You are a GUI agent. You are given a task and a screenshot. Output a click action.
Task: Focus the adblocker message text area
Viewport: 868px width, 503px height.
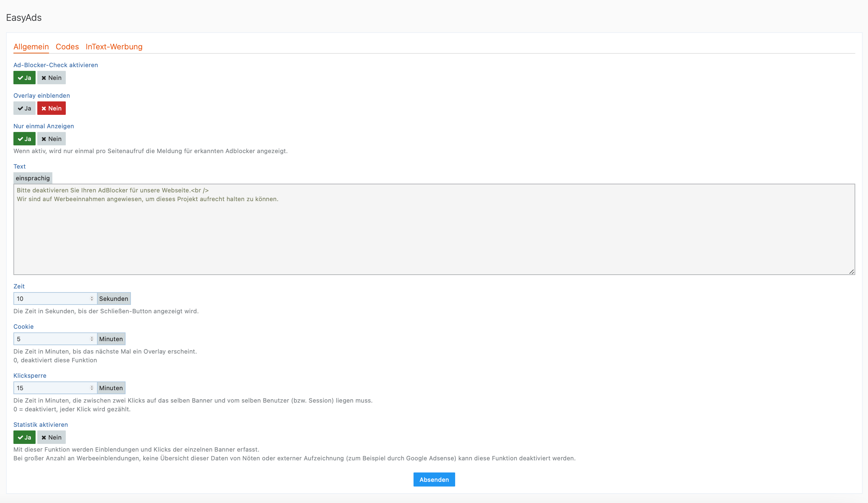434,234
